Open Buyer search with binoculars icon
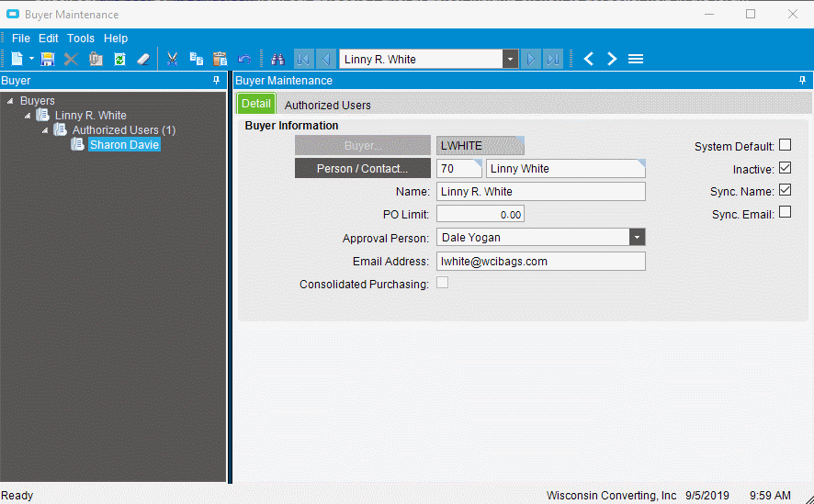 pos(277,59)
